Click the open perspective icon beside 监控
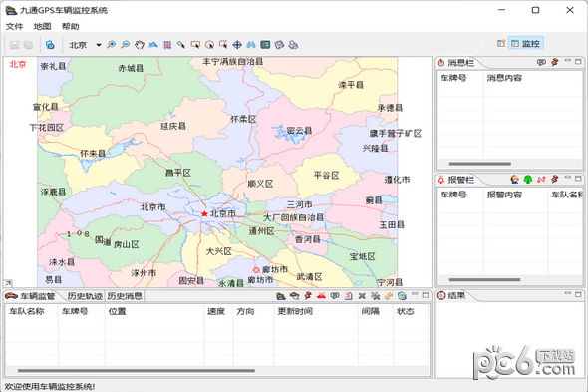Screen dimensions: 588x392 tap(501, 43)
